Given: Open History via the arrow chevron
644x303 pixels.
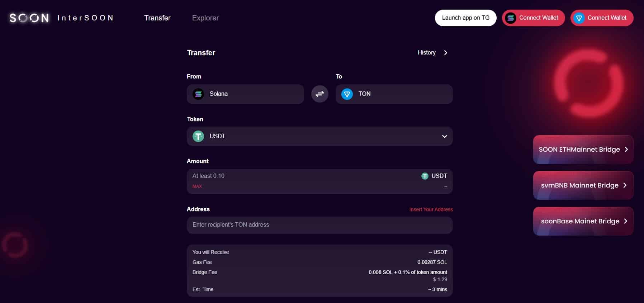Looking at the screenshot, I should pos(445,53).
